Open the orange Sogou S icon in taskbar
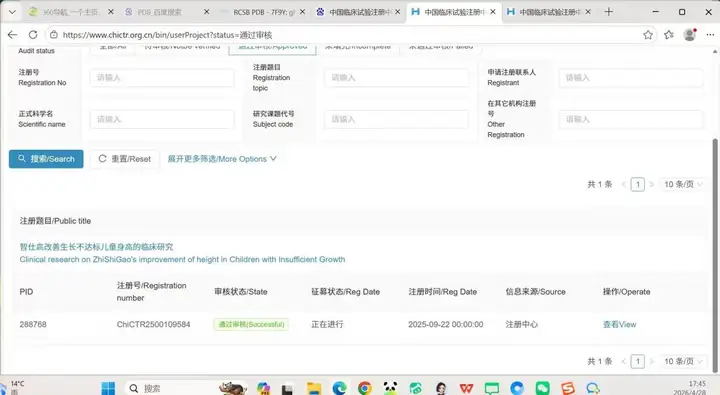 click(568, 389)
